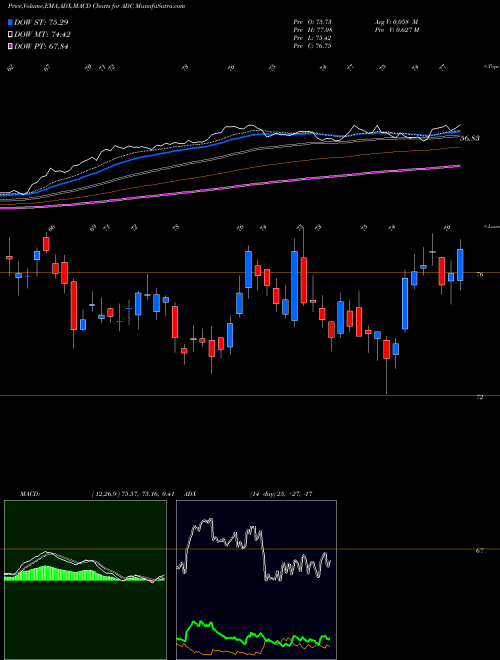The height and width of the screenshot is (660, 500).
Task: Select the 'DOW MT: 74.42' legend text
Action: click(42, 35)
